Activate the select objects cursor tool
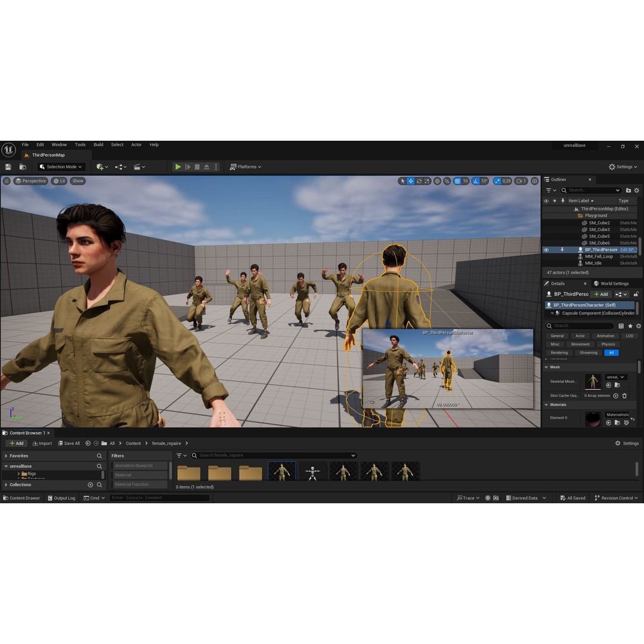Screen dimensions: 644x644 [402, 181]
